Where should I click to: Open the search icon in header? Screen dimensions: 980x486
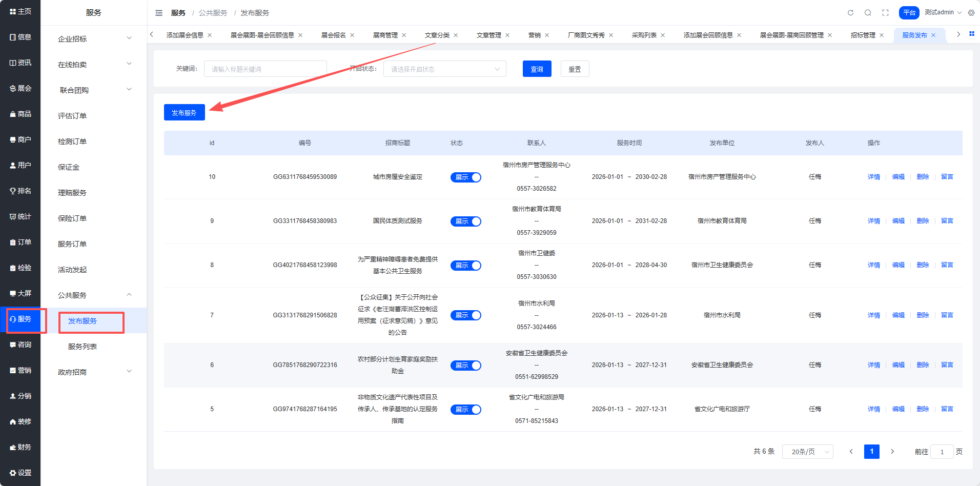click(868, 13)
